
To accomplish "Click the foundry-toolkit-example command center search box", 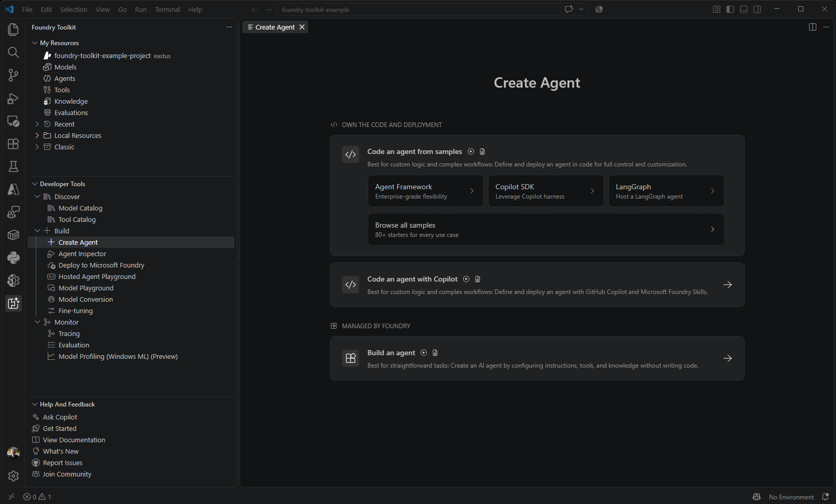I will click(418, 9).
